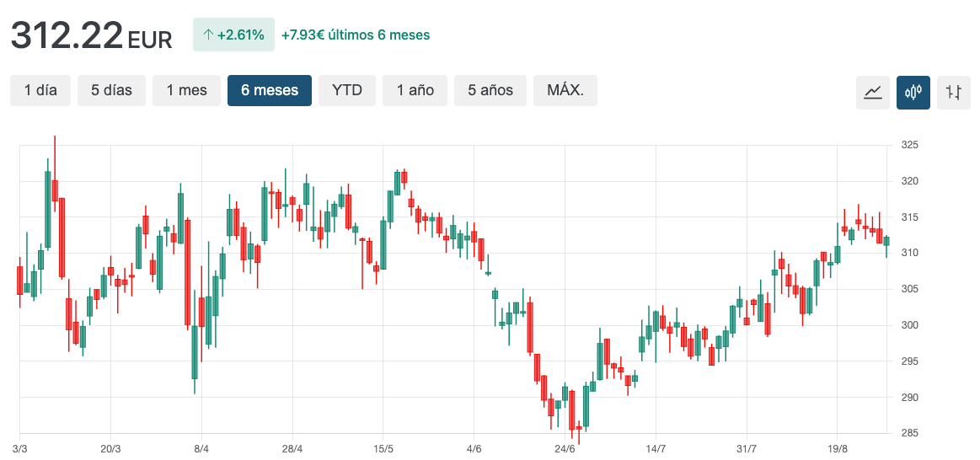Show the 5 días range
Screen dimensions: 980x460
(111, 90)
